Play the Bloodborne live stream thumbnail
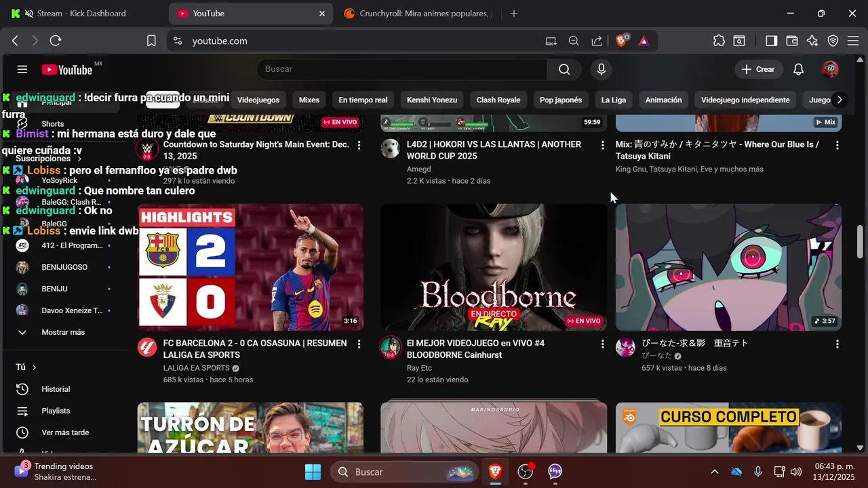Screen dimensions: 868x488 [494, 268]
